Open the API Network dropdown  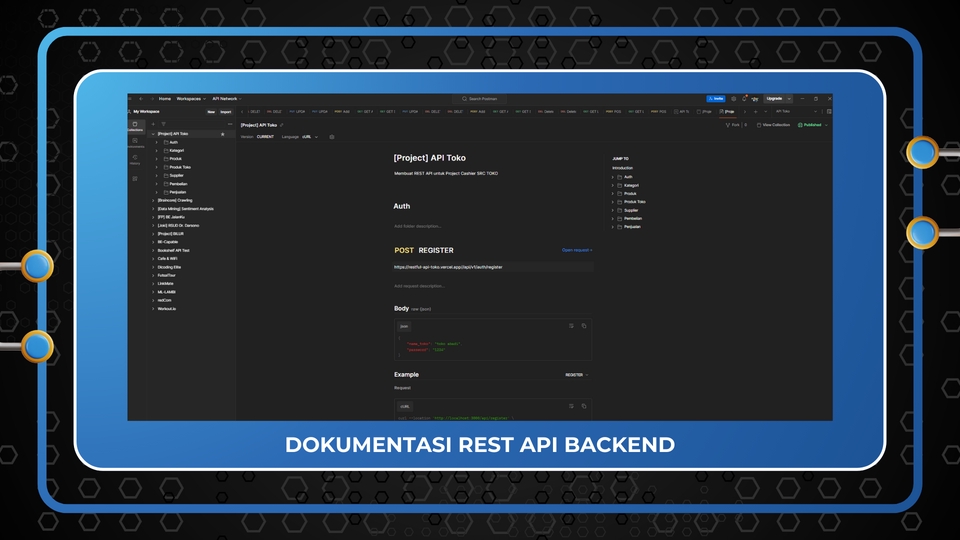coord(227,99)
